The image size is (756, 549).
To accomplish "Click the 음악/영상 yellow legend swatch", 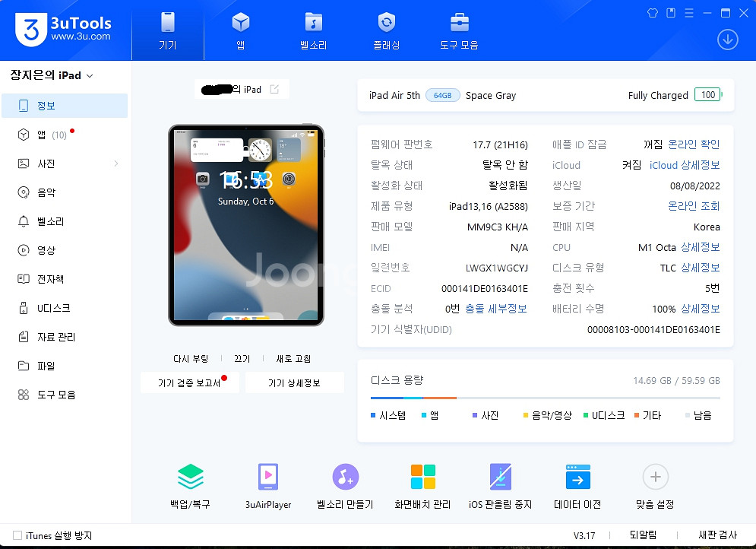I will pos(526,415).
